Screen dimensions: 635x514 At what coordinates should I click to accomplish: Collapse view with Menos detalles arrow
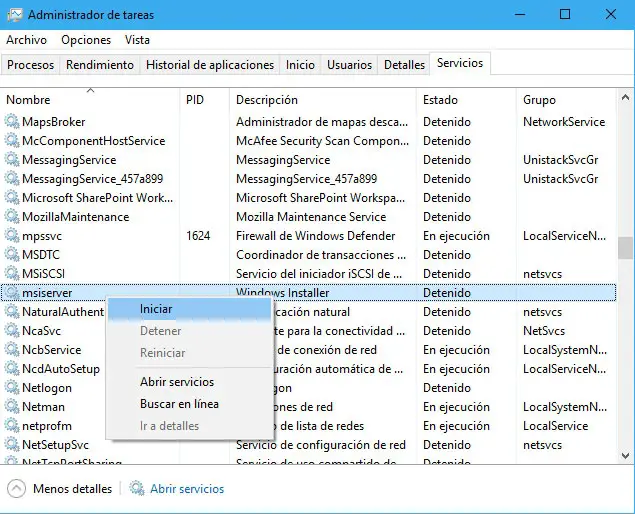17,488
